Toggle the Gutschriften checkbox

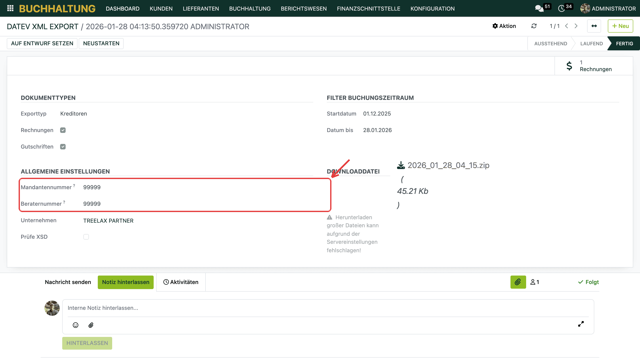pyautogui.click(x=63, y=147)
